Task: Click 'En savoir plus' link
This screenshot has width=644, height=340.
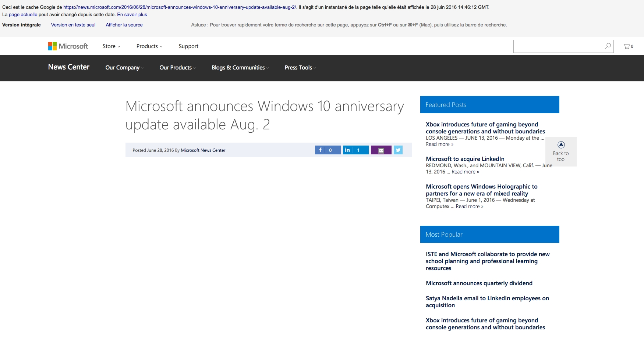Action: (x=132, y=15)
